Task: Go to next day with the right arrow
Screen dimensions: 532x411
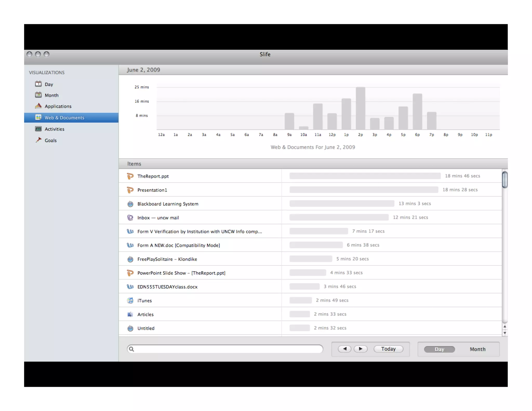Action: 361,349
